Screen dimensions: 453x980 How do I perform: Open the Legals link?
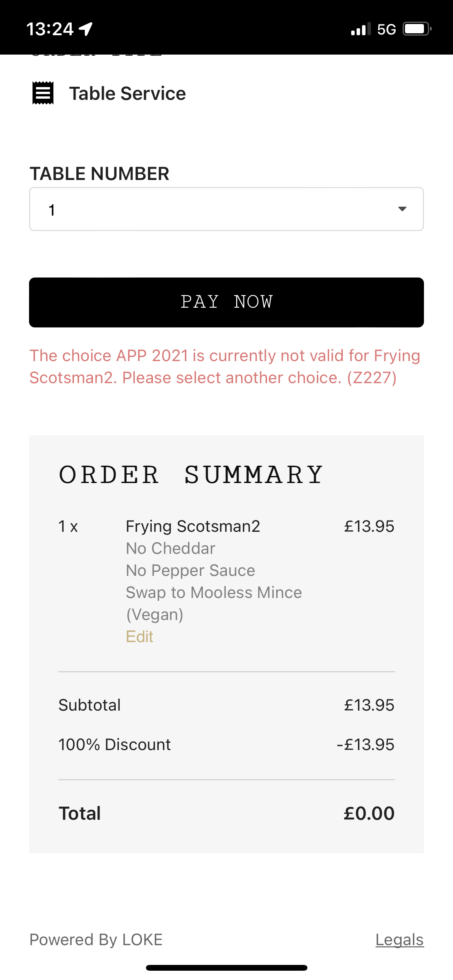click(400, 940)
